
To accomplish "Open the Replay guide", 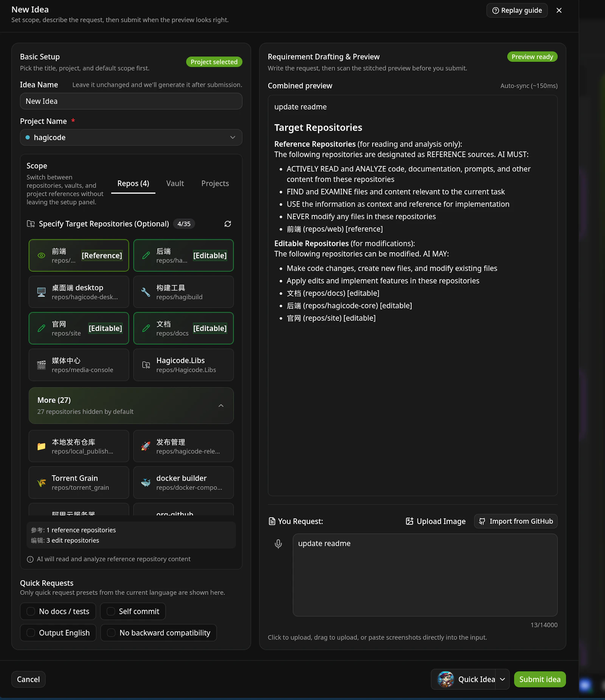I will [x=517, y=10].
